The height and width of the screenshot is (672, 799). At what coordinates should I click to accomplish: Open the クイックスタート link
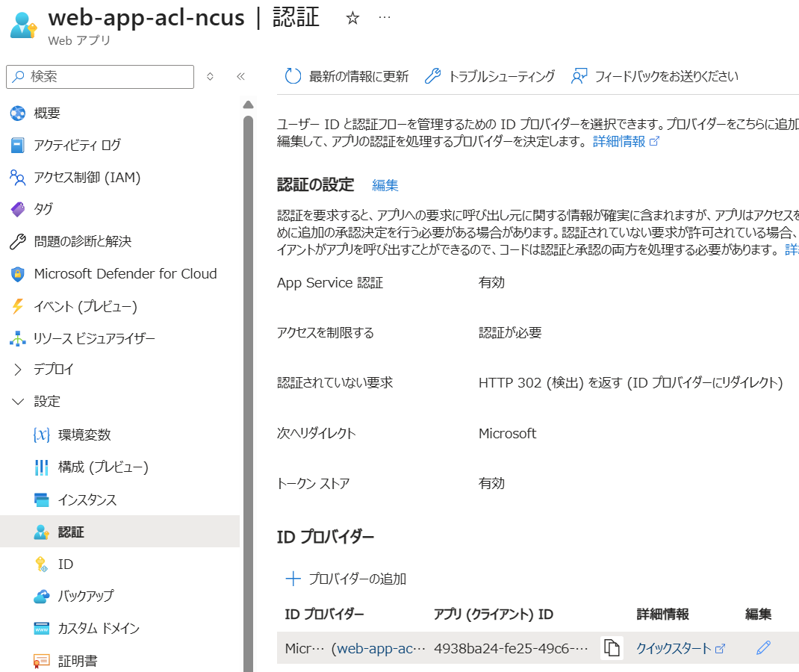pyautogui.click(x=681, y=648)
